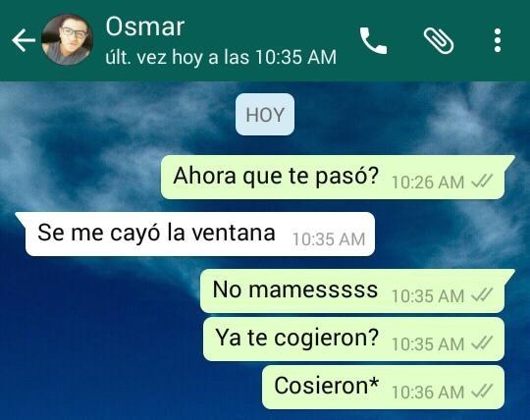Open the three-dot overflow menu
The height and width of the screenshot is (420, 530).
pyautogui.click(x=498, y=40)
